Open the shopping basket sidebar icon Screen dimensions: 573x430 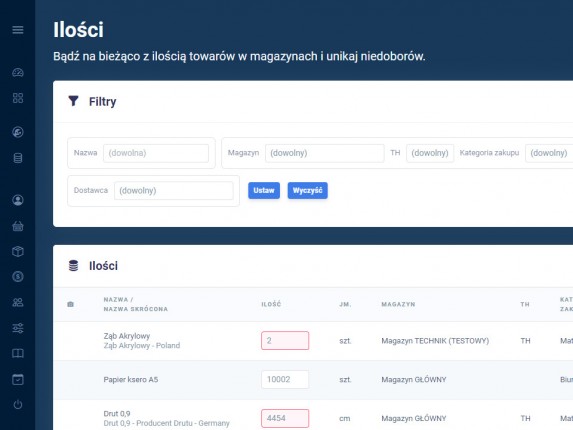(18, 226)
